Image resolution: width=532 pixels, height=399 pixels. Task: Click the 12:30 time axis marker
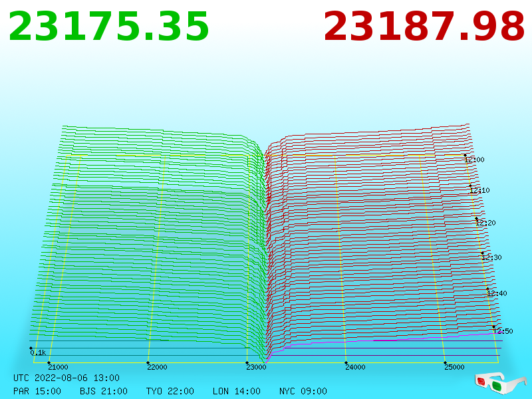click(x=491, y=257)
